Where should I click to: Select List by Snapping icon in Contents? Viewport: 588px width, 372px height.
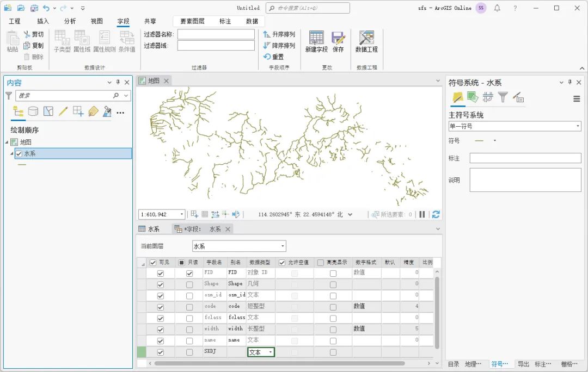pos(78,111)
